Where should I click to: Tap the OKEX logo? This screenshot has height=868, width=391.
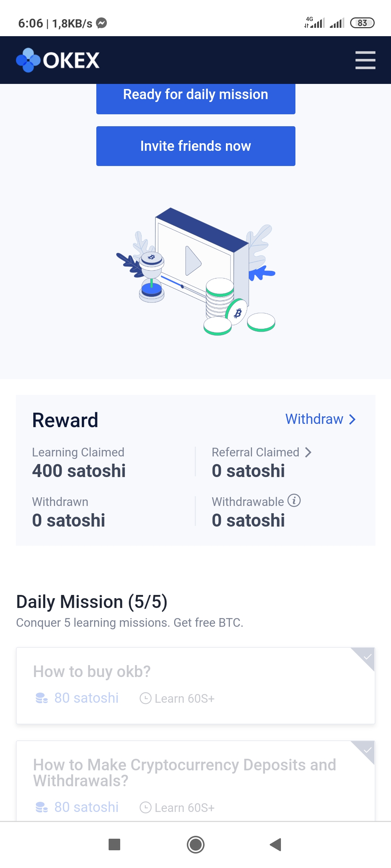58,60
